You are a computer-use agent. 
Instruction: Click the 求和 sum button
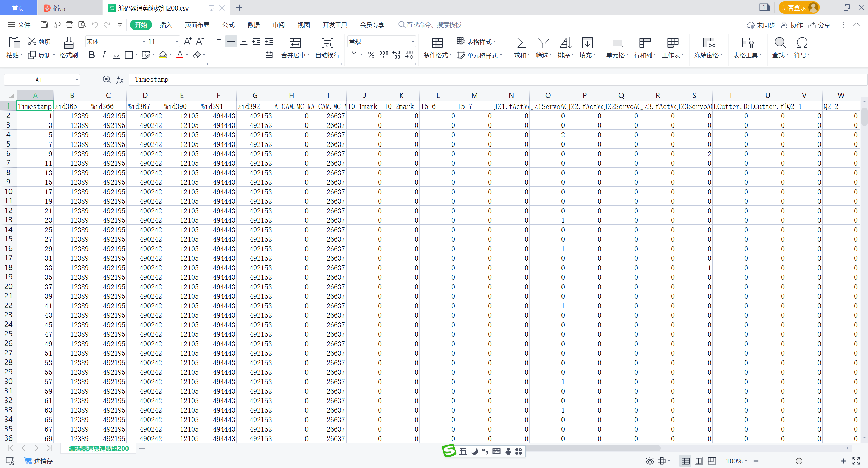[521, 47]
